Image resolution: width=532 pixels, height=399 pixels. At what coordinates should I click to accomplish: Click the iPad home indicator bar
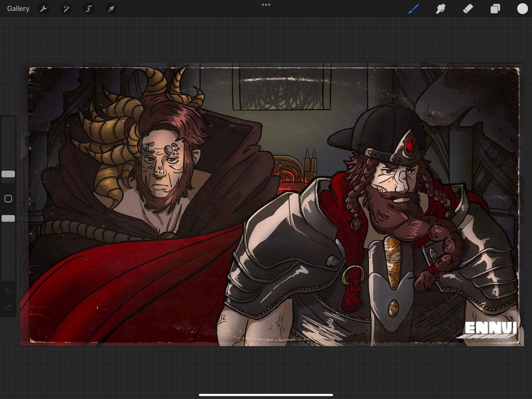click(x=266, y=395)
